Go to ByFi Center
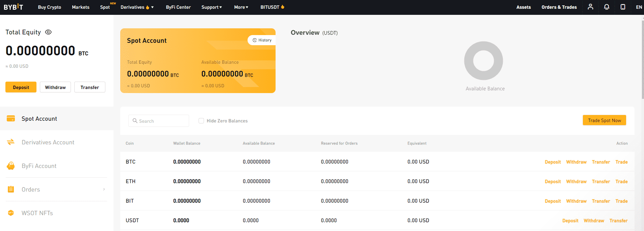 click(178, 7)
